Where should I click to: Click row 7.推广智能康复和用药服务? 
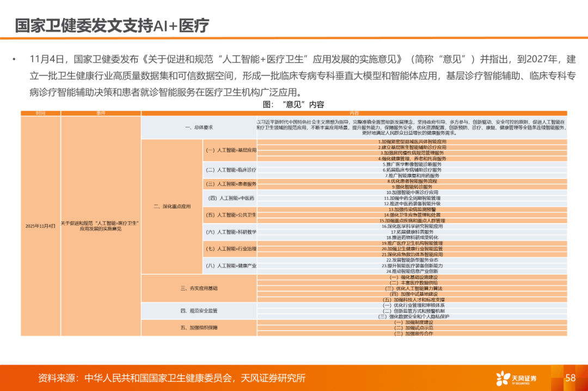[412, 176]
